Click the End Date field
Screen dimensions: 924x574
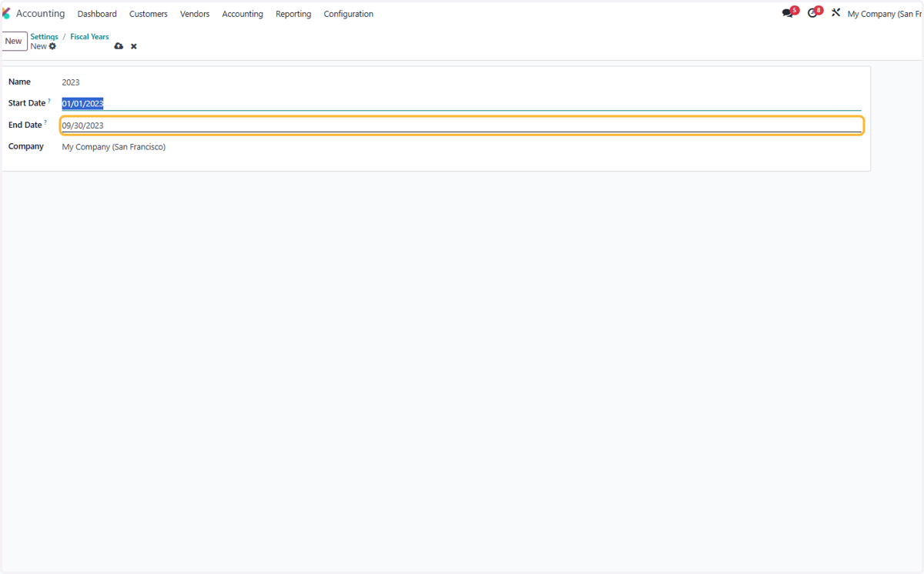tap(461, 125)
